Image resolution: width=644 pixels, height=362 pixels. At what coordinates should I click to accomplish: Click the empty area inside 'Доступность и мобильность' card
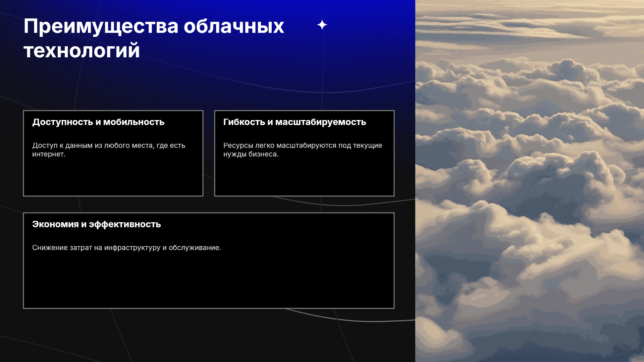pyautogui.click(x=113, y=178)
